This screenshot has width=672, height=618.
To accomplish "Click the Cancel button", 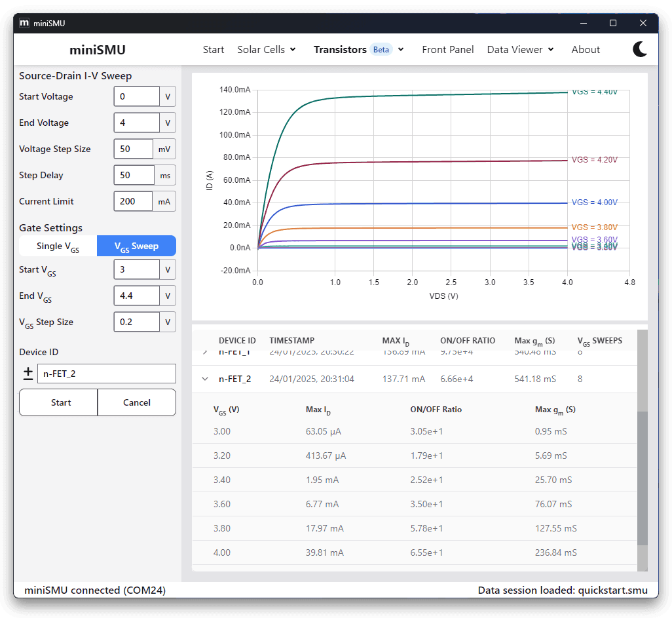I will click(137, 402).
